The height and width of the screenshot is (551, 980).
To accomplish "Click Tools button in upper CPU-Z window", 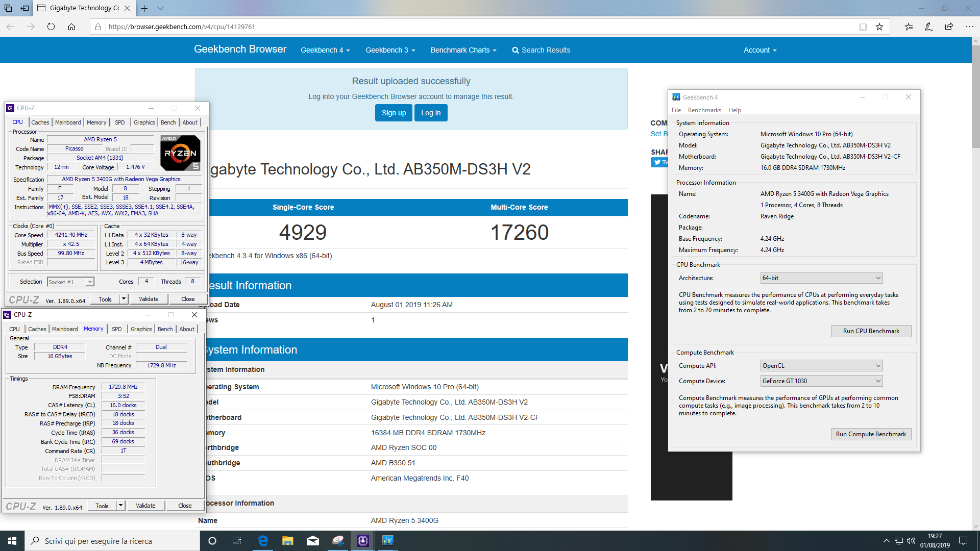I will 105,299.
